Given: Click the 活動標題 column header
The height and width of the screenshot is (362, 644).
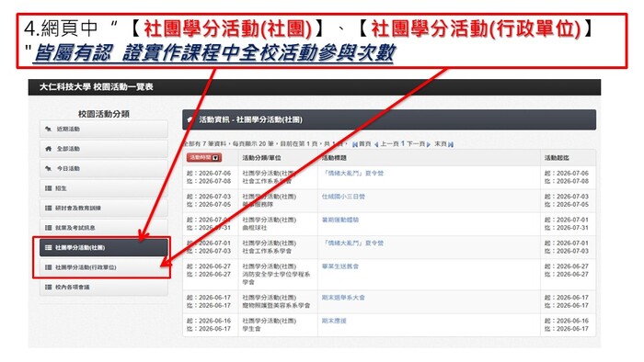Looking at the screenshot, I should 334,158.
